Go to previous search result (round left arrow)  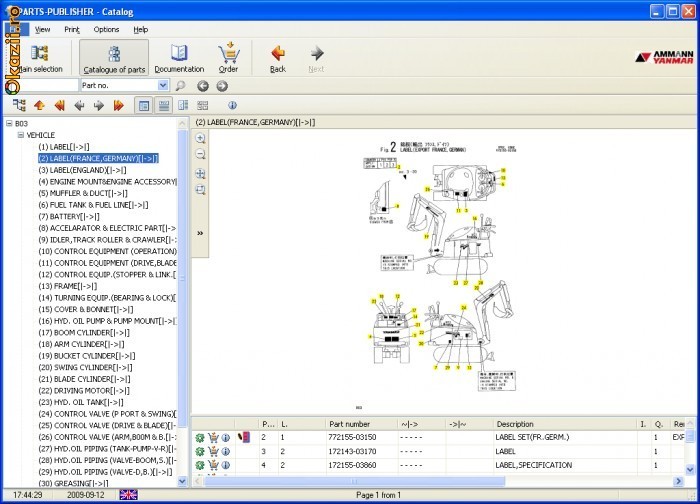[203, 86]
